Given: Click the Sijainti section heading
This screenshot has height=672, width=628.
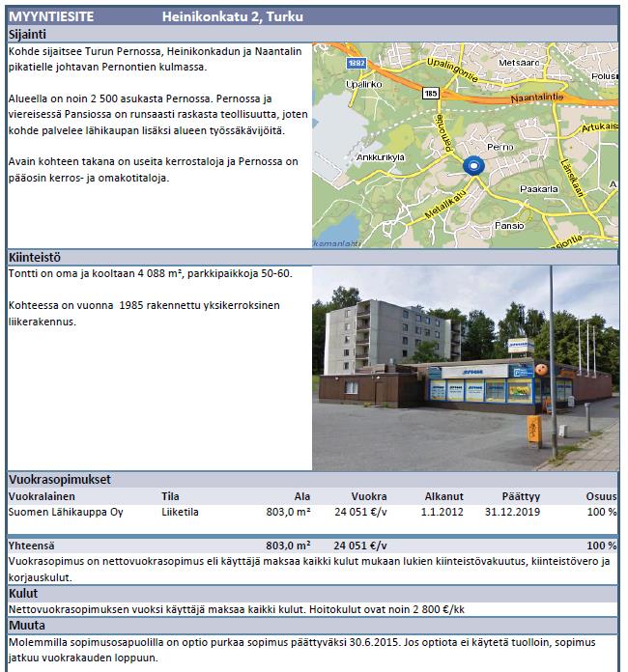Looking at the screenshot, I should tap(27, 35).
